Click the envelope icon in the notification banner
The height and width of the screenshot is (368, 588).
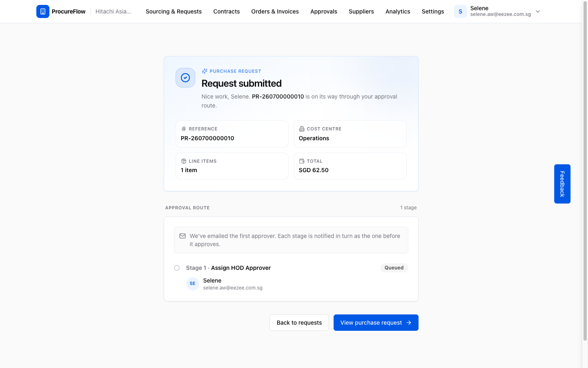[183, 236]
